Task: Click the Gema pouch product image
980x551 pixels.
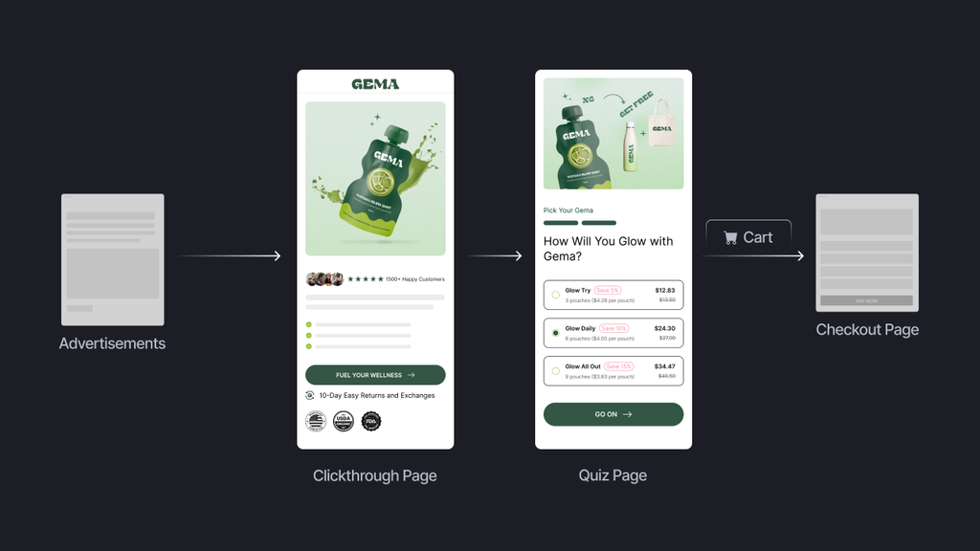Action: point(375,179)
